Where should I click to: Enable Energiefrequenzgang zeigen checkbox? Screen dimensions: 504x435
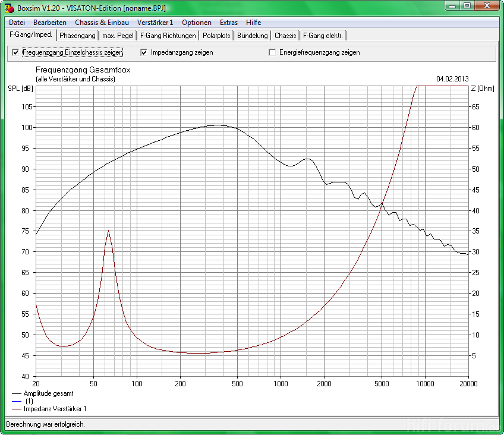tap(272, 52)
